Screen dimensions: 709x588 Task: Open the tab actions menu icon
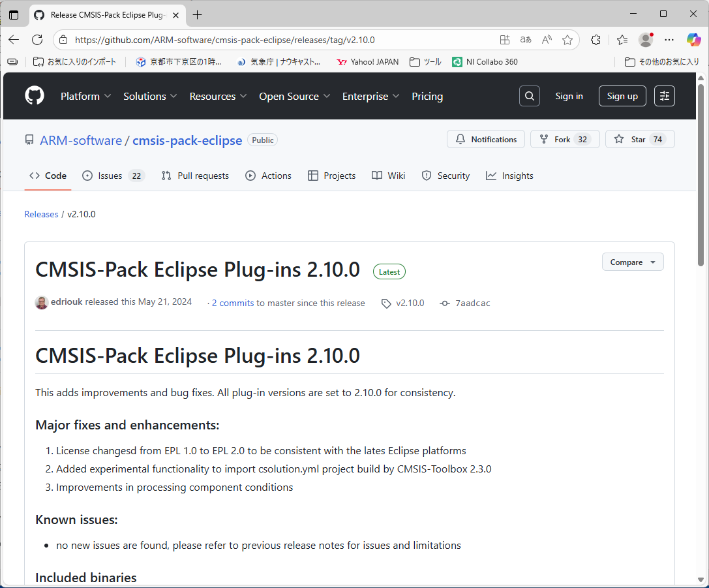pyautogui.click(x=14, y=15)
